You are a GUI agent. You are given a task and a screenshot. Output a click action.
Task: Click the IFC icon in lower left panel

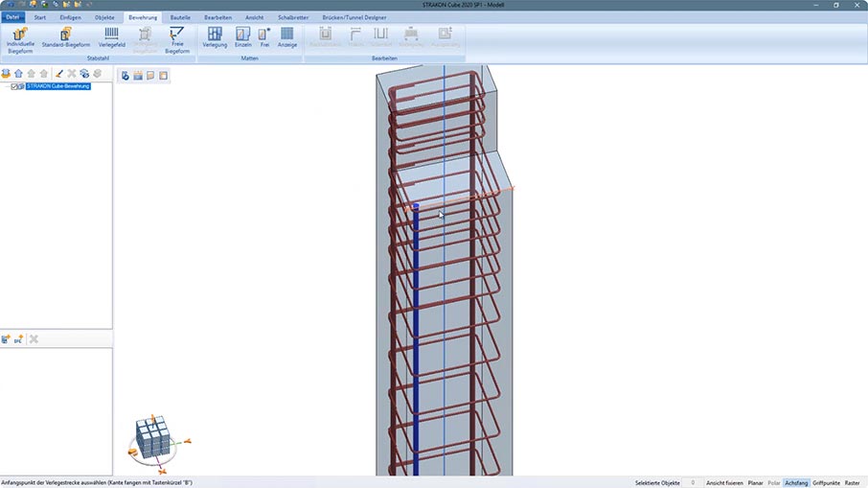click(x=19, y=339)
